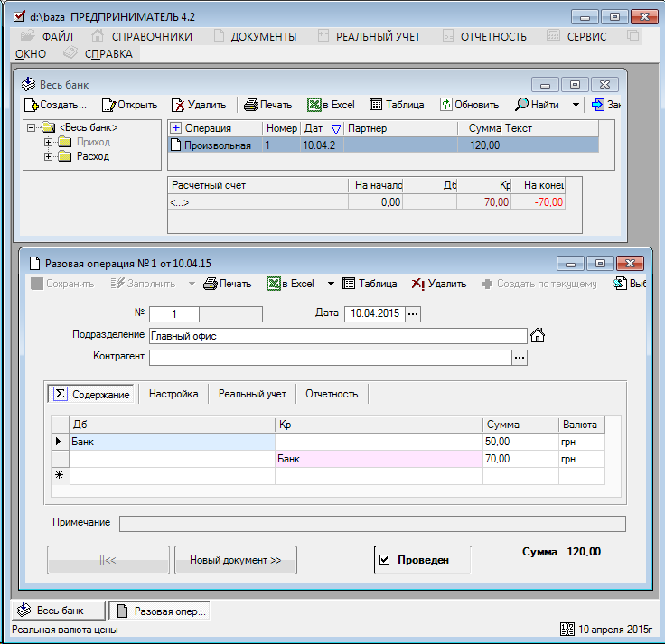Switch to Весь банк window in taskbar
Screen dimensions: 665x644
(59, 611)
